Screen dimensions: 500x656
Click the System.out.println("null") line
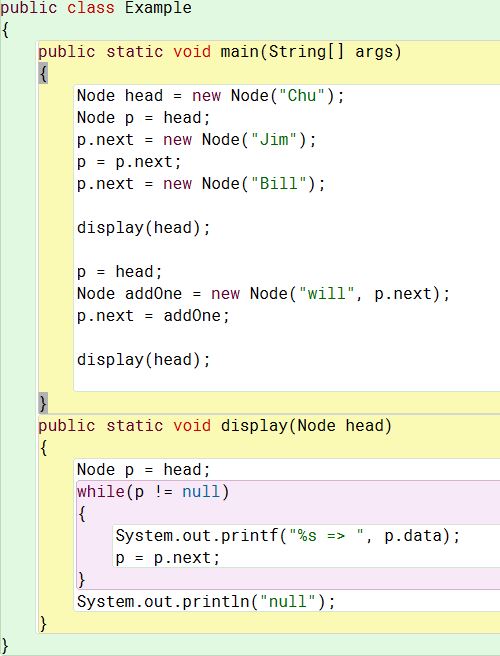[206, 602]
